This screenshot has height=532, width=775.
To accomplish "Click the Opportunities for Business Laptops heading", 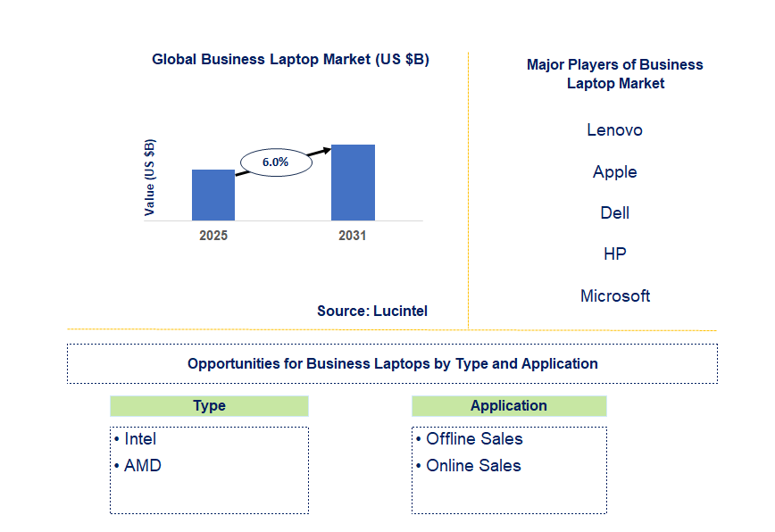I will [x=393, y=363].
